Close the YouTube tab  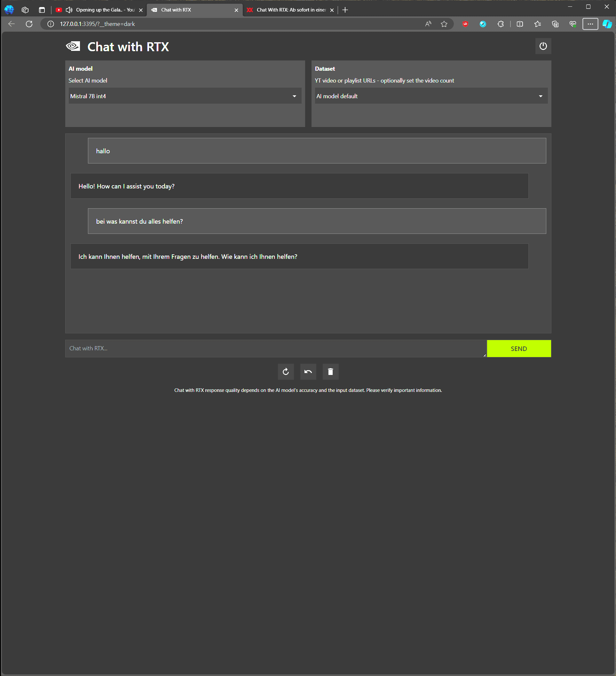(x=141, y=10)
